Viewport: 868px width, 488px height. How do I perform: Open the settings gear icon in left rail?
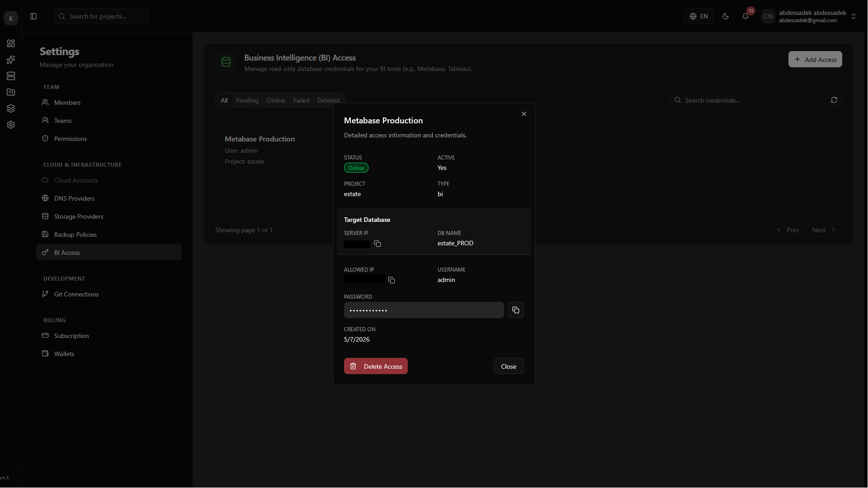[x=11, y=125]
